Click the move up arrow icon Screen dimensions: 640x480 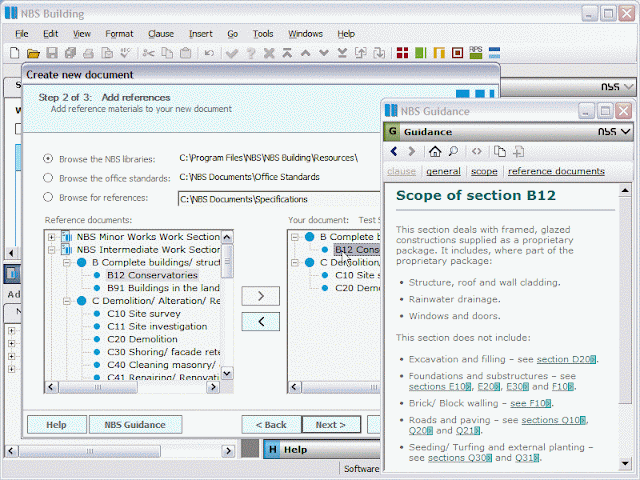pyautogui.click(x=305, y=53)
